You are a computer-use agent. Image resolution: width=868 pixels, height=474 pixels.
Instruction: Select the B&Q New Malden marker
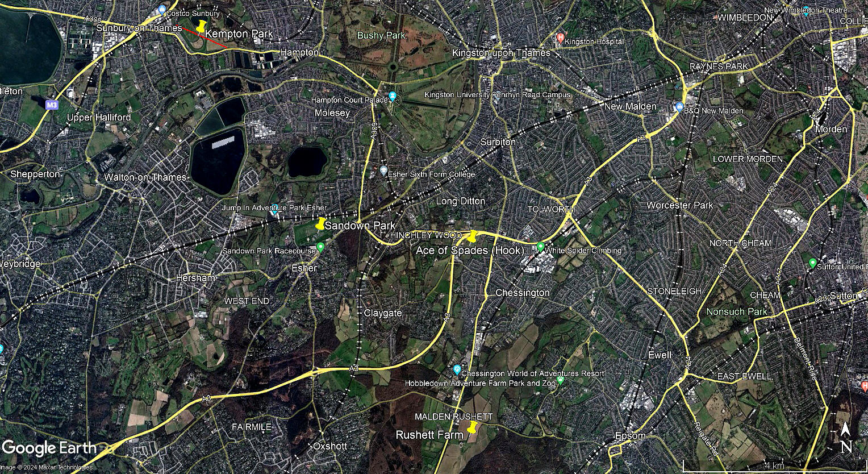(x=679, y=107)
